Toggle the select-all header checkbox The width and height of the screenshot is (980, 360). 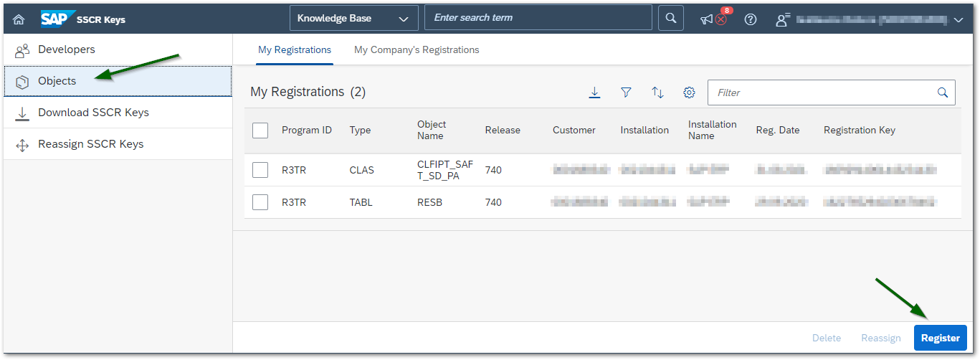[x=260, y=130]
